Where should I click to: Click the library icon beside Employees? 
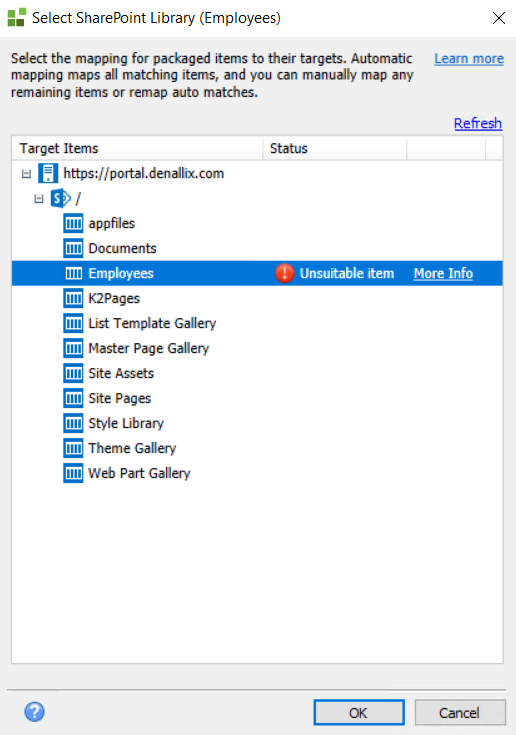pyautogui.click(x=73, y=273)
